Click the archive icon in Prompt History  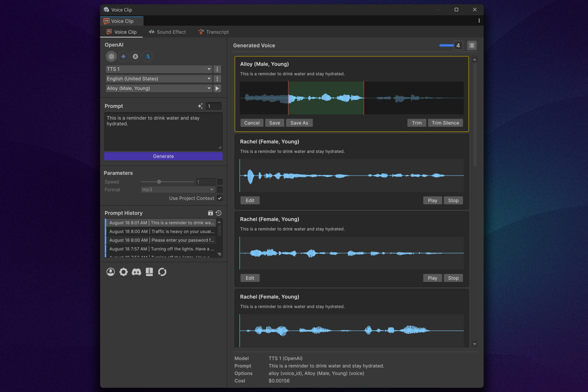click(210, 213)
